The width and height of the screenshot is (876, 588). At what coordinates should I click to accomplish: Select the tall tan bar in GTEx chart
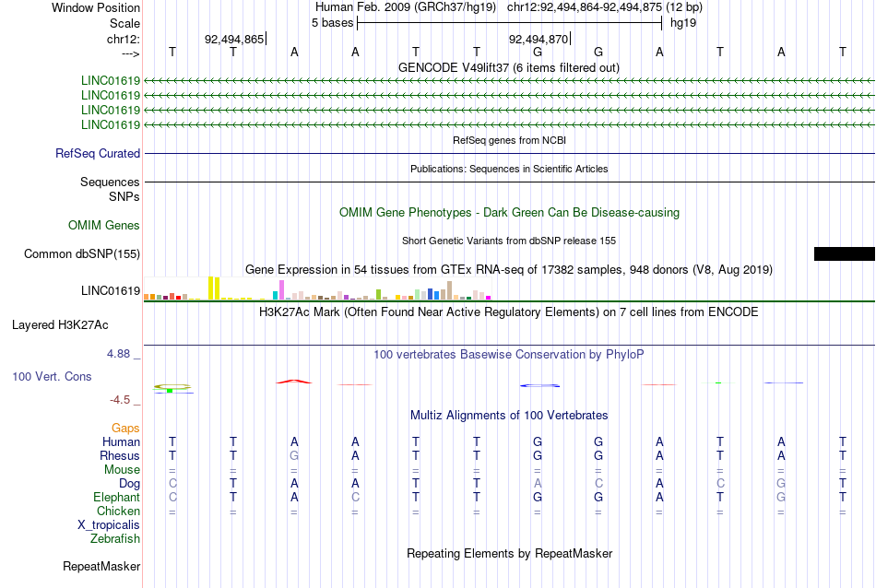(x=449, y=290)
